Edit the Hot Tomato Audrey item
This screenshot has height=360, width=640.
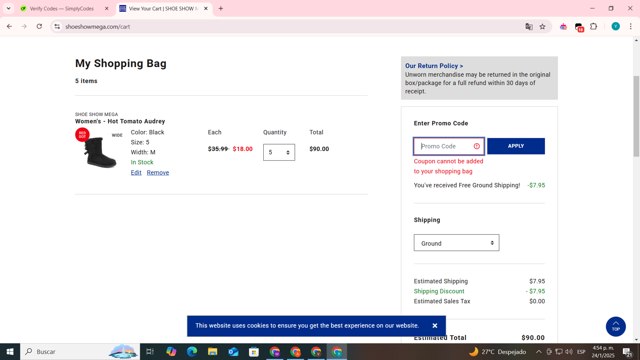tap(136, 173)
